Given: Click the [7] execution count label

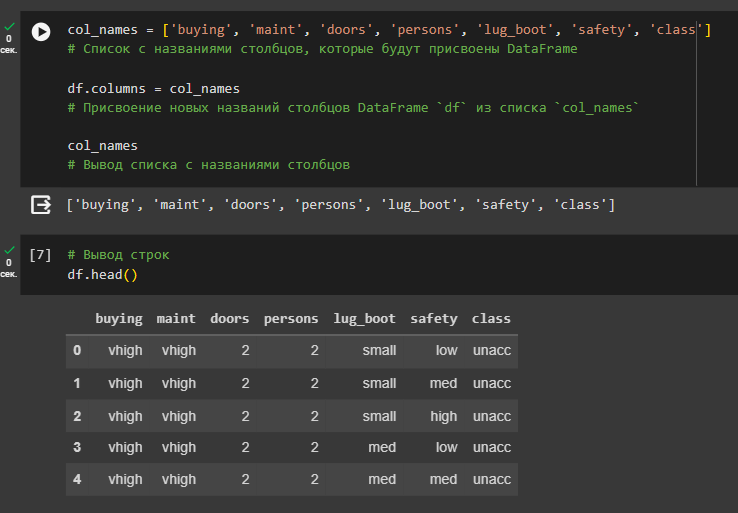Looking at the screenshot, I should [40, 255].
